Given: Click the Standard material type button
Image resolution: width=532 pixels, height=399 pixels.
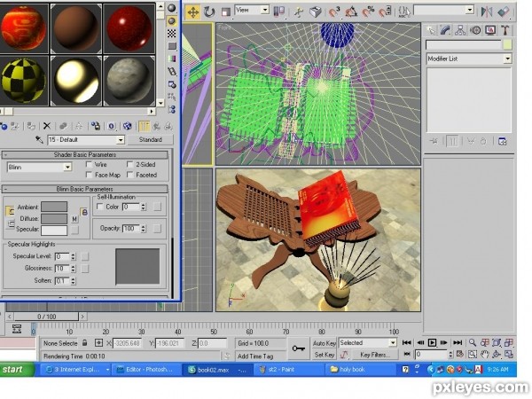Looking at the screenshot, I should (151, 140).
